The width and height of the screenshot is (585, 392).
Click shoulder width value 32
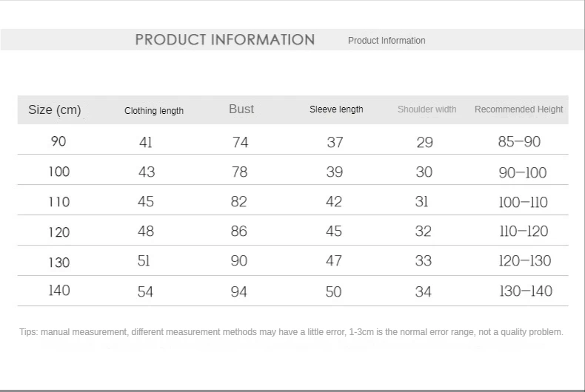(x=424, y=232)
